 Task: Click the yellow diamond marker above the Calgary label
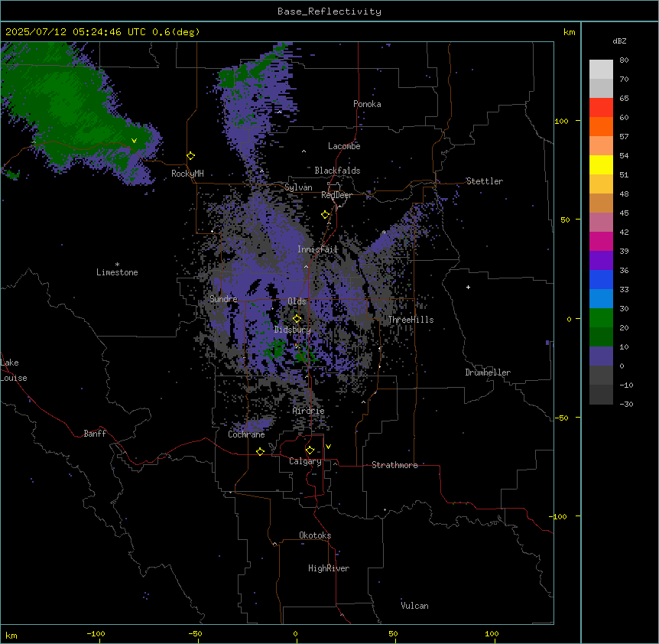click(x=310, y=450)
